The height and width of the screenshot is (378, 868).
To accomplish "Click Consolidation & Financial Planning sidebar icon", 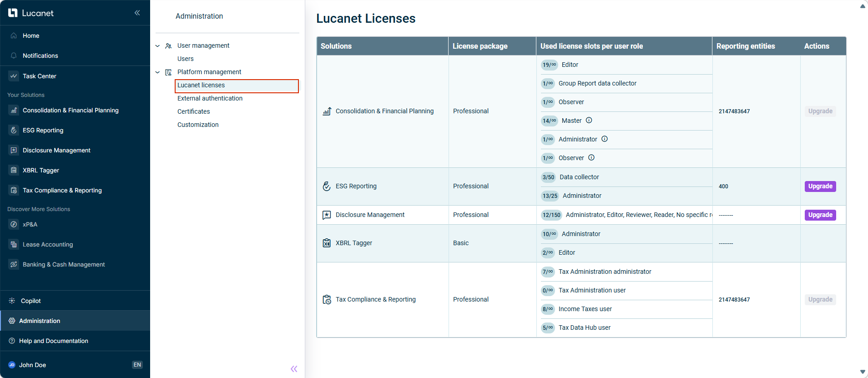I will [14, 110].
